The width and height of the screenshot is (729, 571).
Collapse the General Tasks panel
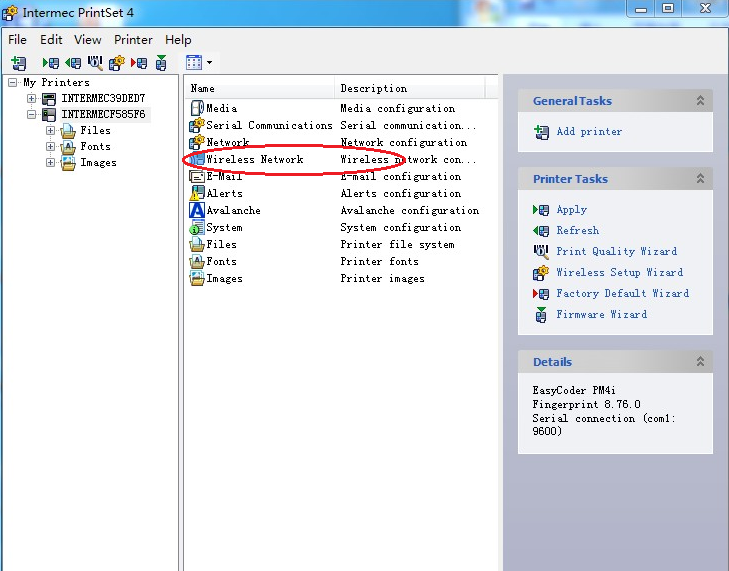coord(700,101)
